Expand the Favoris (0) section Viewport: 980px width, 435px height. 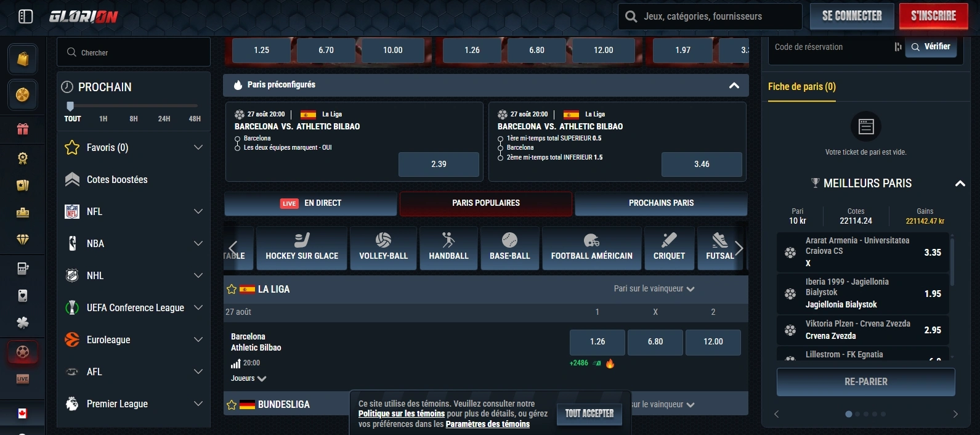pos(198,147)
